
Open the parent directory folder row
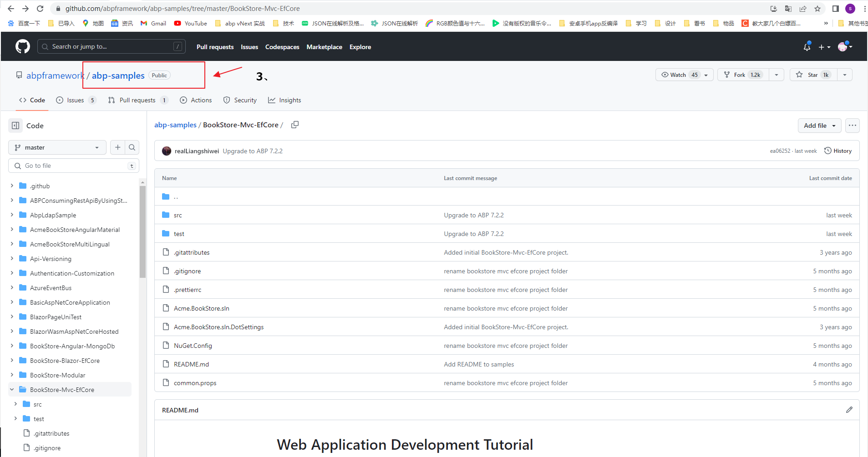(x=507, y=196)
